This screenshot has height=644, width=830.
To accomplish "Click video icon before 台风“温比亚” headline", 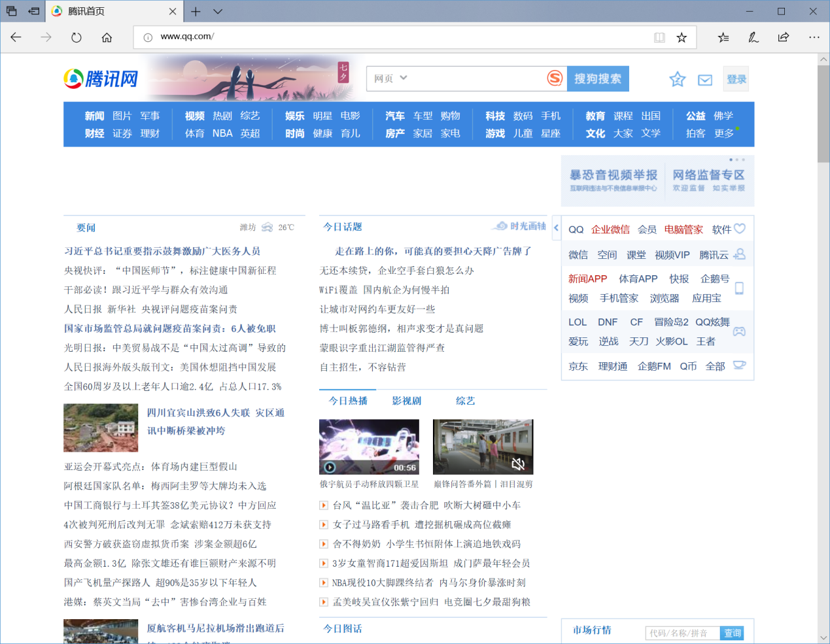I will (324, 505).
